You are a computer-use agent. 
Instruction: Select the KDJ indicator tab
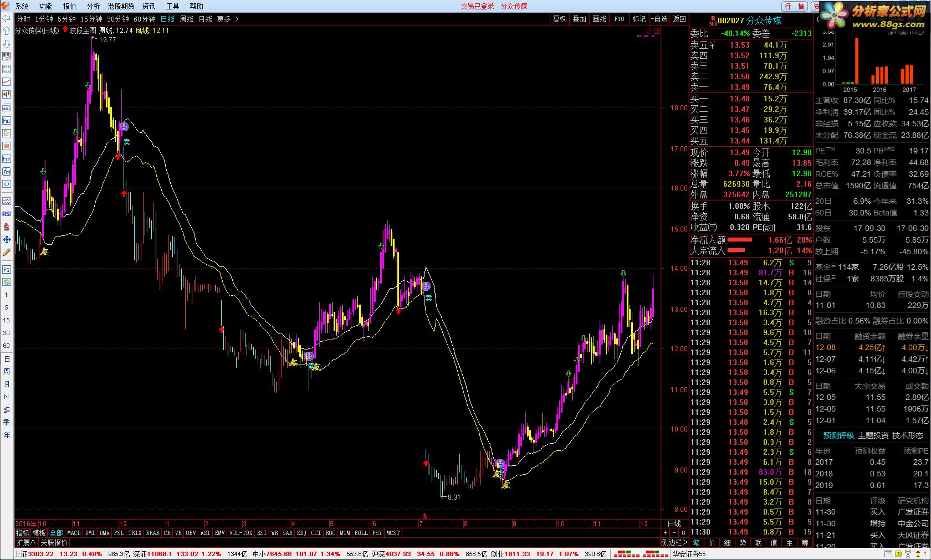point(301,533)
